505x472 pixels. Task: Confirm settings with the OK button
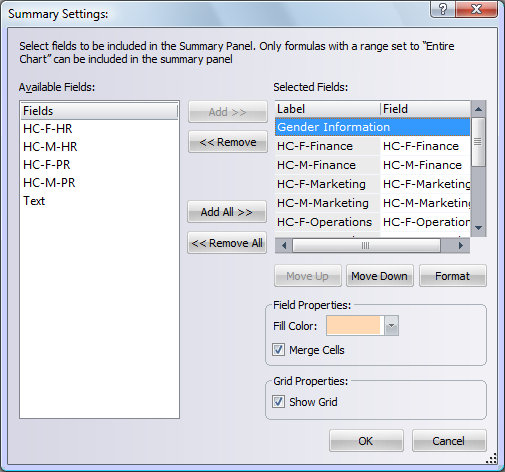pyautogui.click(x=366, y=441)
